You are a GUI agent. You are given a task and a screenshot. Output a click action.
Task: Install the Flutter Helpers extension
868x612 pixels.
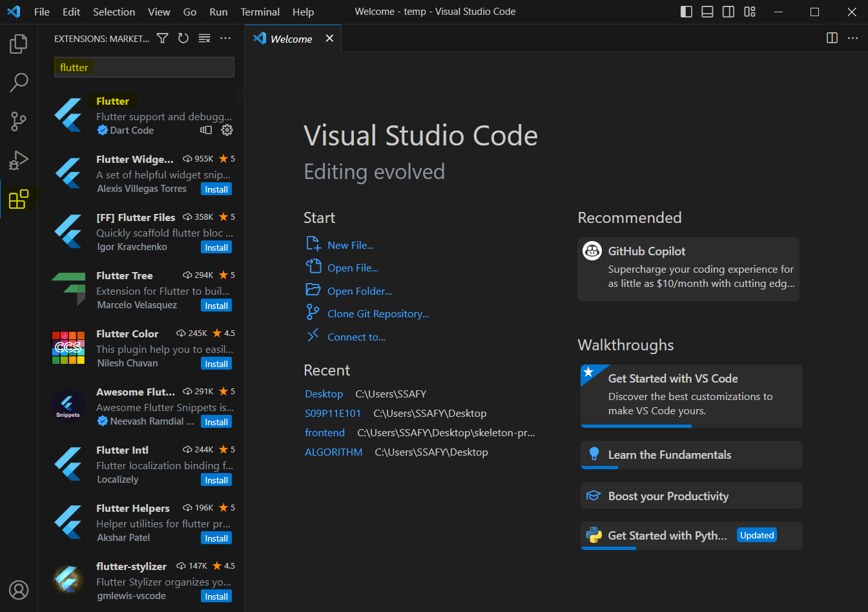point(216,538)
